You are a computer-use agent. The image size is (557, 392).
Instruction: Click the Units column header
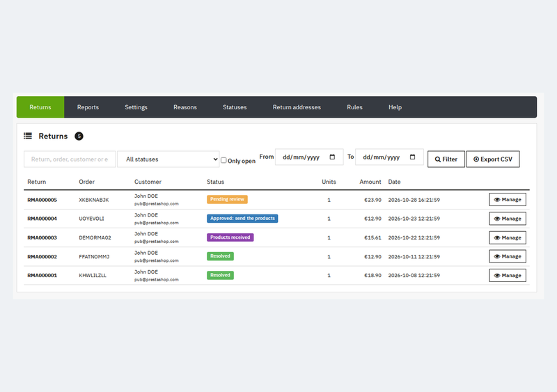coord(329,182)
